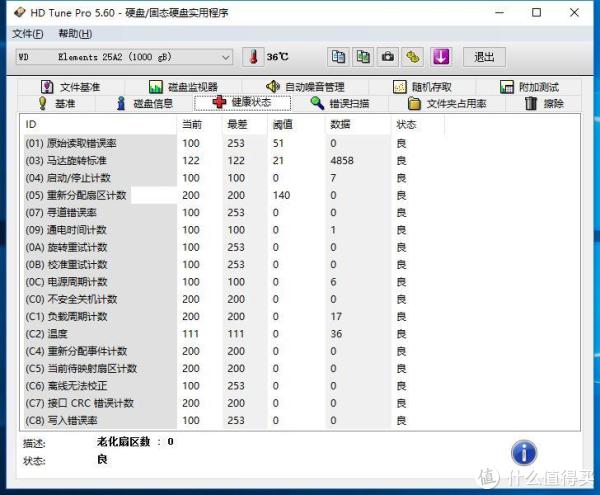Click the 当前 column header
The width and height of the screenshot is (600, 495).
[199, 124]
